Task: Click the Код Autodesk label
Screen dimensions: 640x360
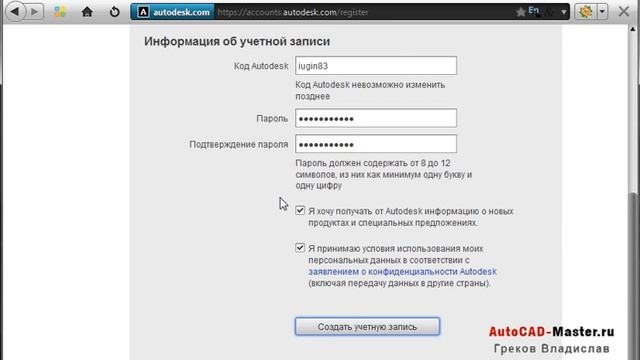Action: [x=261, y=66]
